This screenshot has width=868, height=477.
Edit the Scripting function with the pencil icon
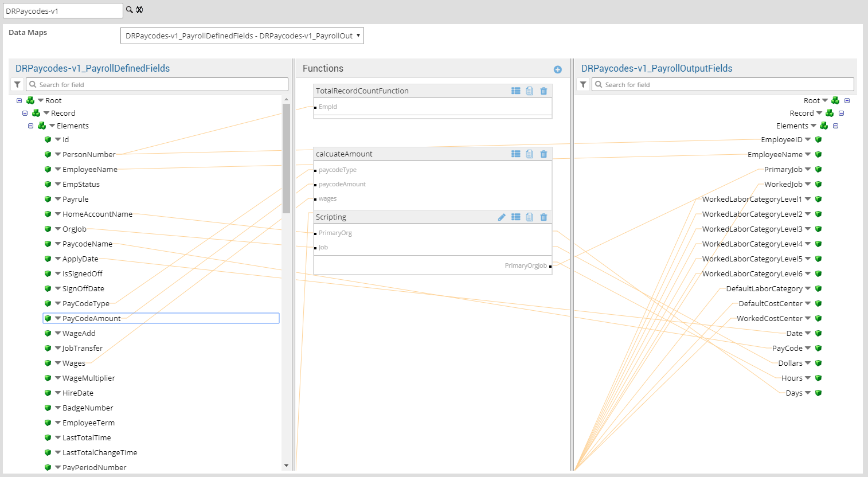tap(502, 217)
